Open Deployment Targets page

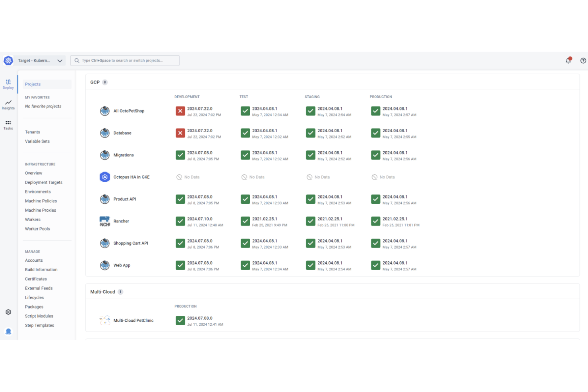pos(44,182)
